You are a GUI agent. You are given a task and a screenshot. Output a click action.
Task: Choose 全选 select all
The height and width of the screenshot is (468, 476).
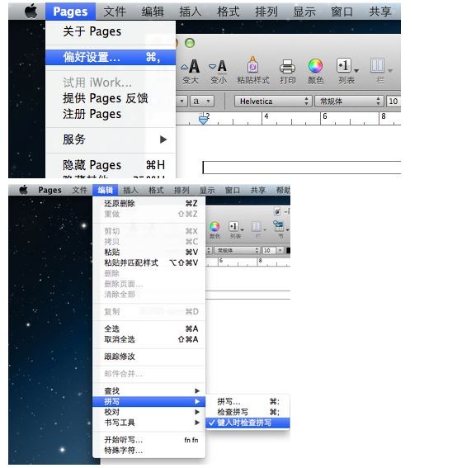click(148, 329)
